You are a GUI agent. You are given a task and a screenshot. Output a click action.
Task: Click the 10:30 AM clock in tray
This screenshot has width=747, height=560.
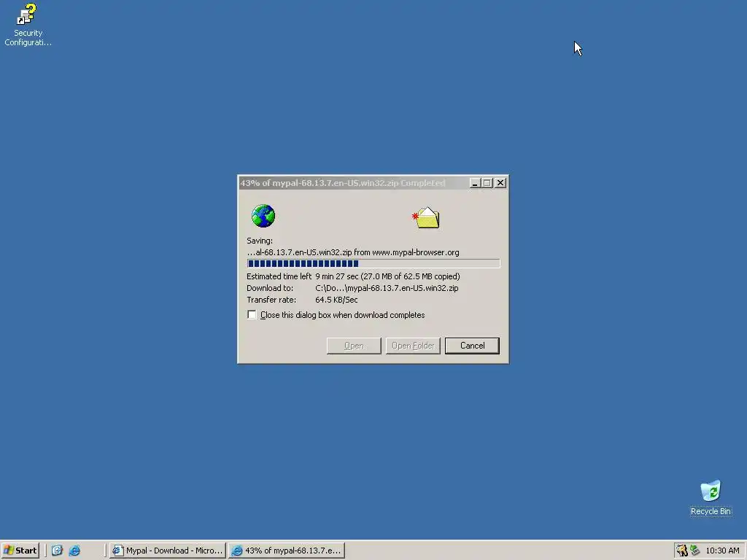[722, 551]
